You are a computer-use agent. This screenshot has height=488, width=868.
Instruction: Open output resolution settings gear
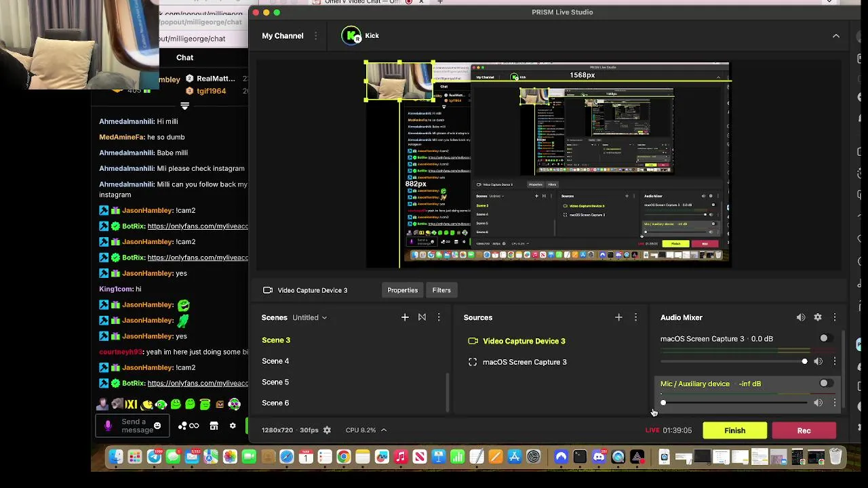[x=327, y=430]
